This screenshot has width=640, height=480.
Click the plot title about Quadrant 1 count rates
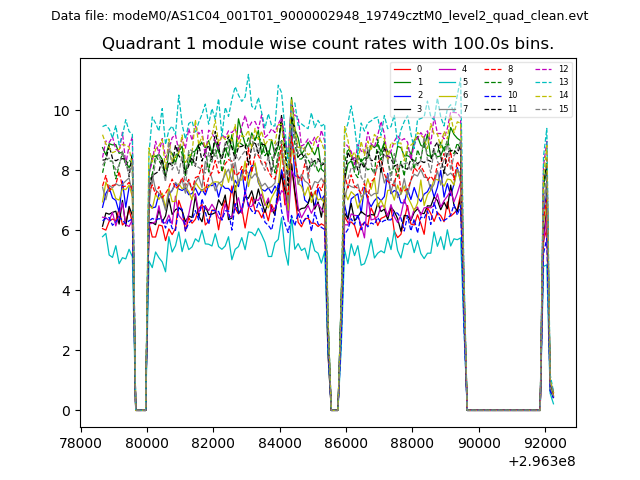(328, 44)
